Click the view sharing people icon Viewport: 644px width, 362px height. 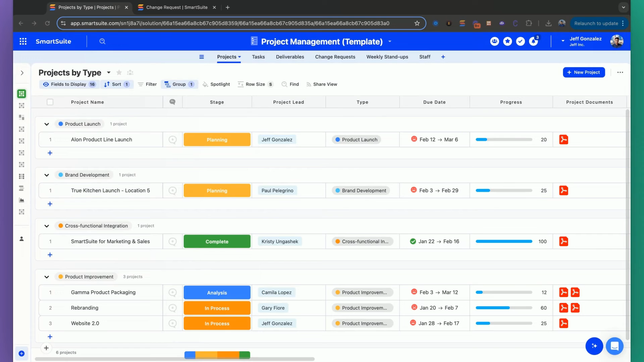[x=130, y=72]
